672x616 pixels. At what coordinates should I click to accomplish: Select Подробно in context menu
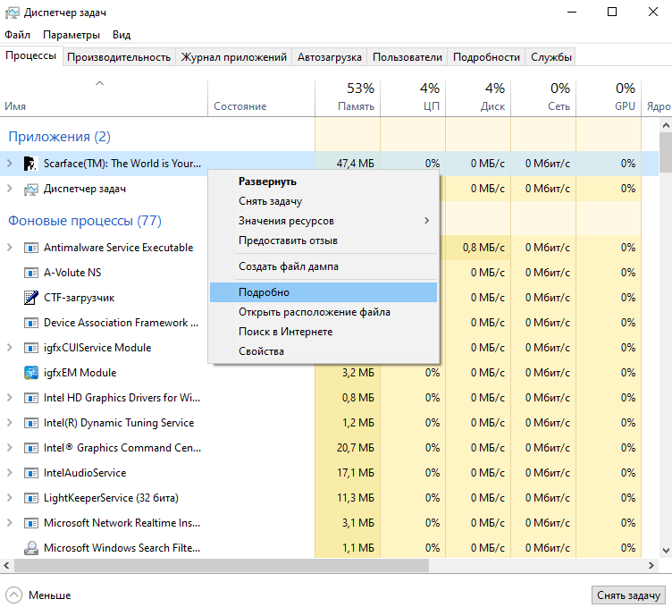click(323, 292)
